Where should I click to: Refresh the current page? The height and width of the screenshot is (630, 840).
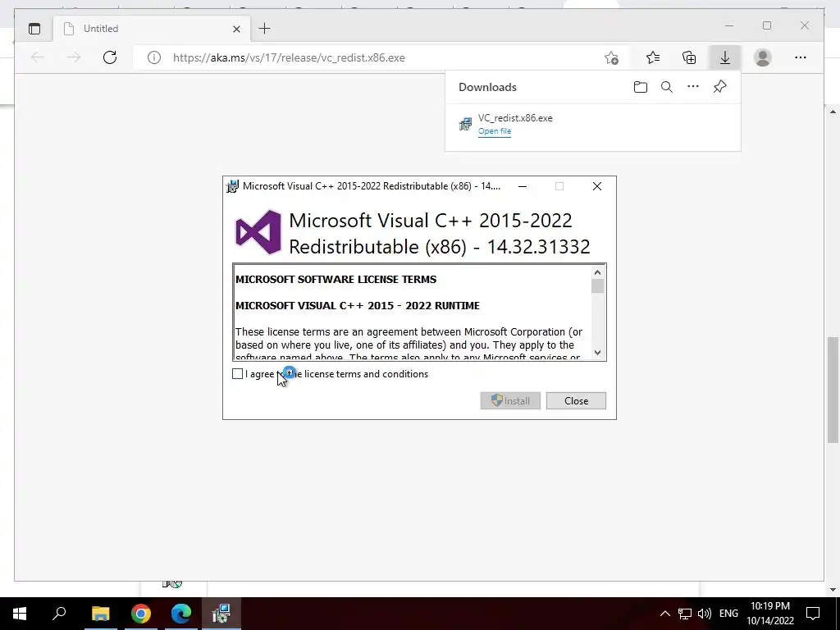[110, 57]
